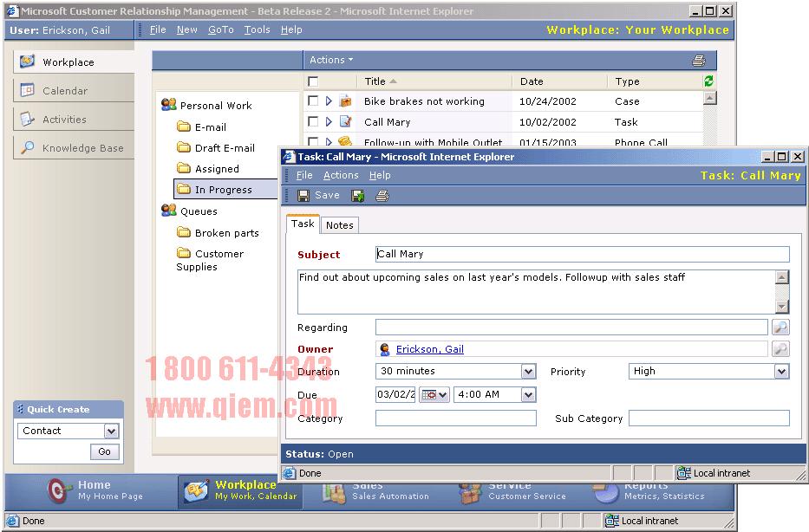Screen dimensions: 809x532
Task: Expand the Call Mary row preview arrow
Action: [329, 121]
